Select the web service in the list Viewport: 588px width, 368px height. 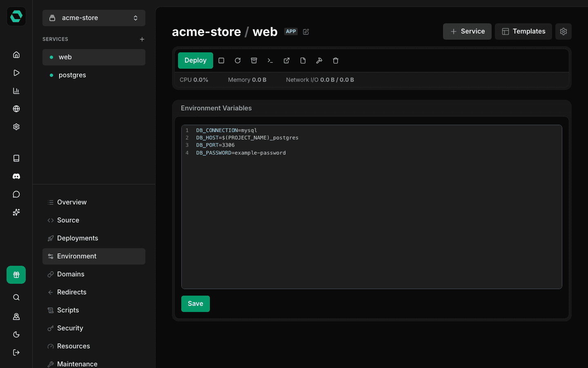point(94,57)
